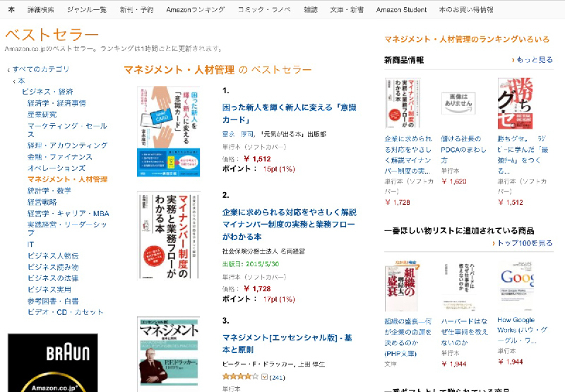Open the マイナンバー制度 ranked #2 cover image
565x392 pixels.
point(168,236)
